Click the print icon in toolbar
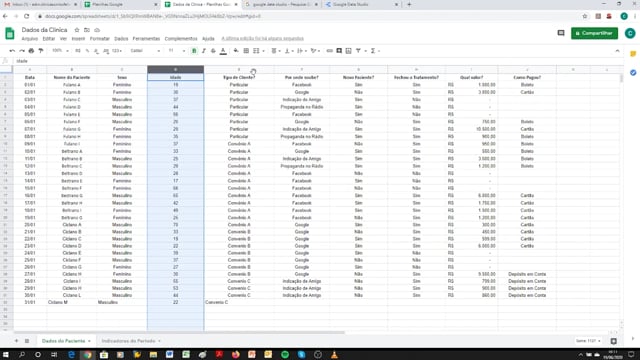 (x=31, y=51)
